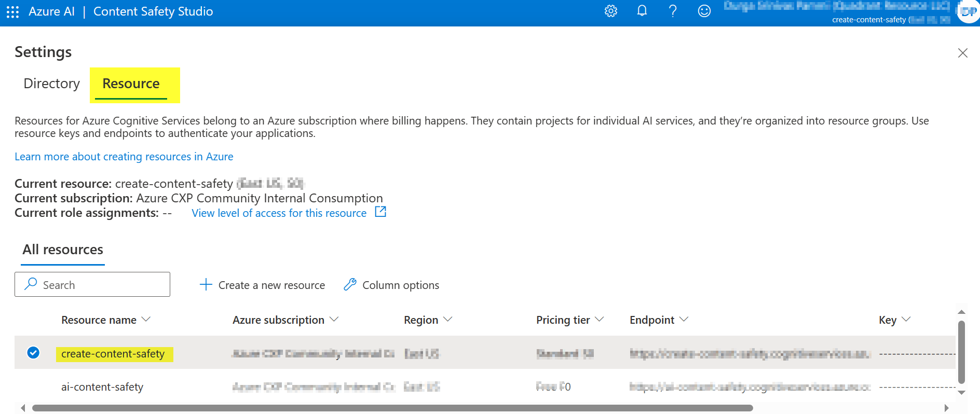Open Region column dropdown
The image size is (980, 414).
coord(448,319)
